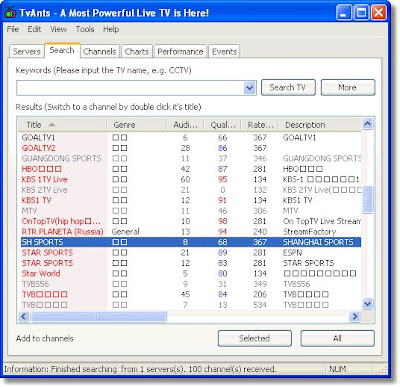Image resolution: width=400 pixels, height=387 pixels.
Task: Click horizontal scrollbar left arrow
Action: (24, 316)
